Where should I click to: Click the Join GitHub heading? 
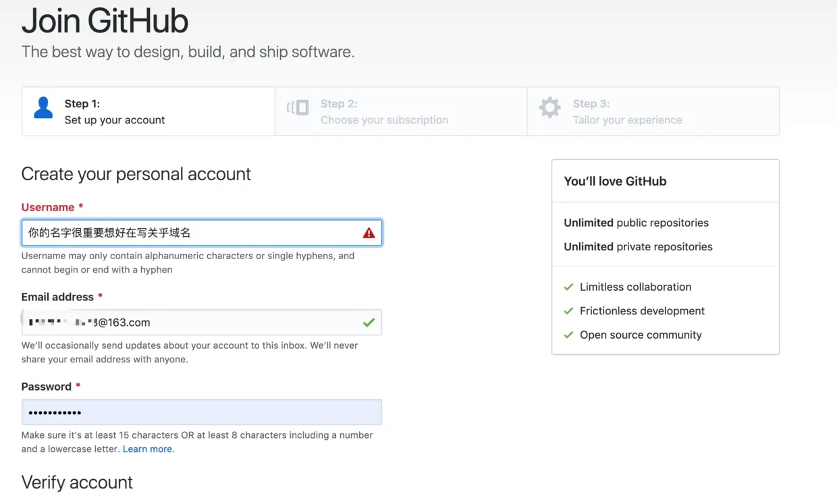(x=105, y=21)
